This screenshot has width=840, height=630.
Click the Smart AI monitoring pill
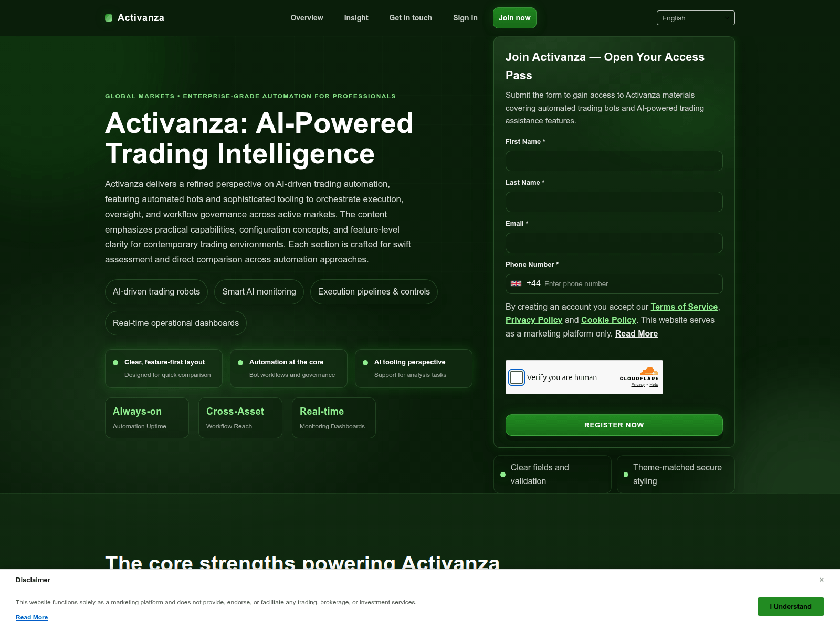259,292
